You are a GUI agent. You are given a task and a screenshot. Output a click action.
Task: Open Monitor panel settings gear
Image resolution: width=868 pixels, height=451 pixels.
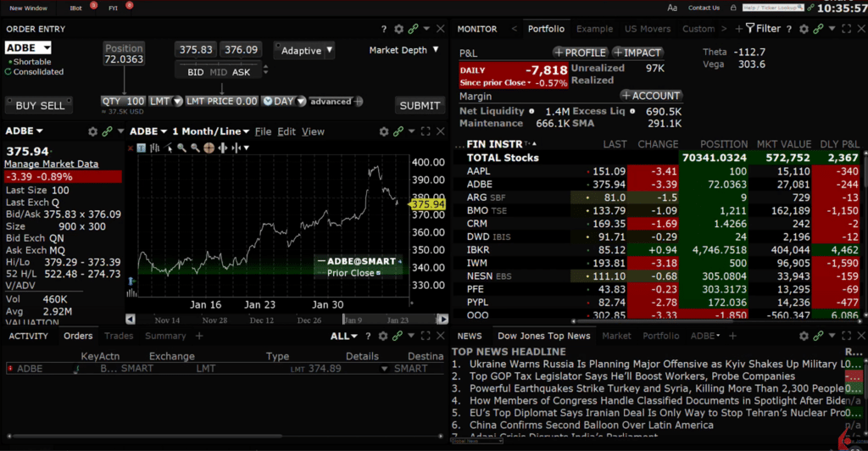[x=804, y=29]
